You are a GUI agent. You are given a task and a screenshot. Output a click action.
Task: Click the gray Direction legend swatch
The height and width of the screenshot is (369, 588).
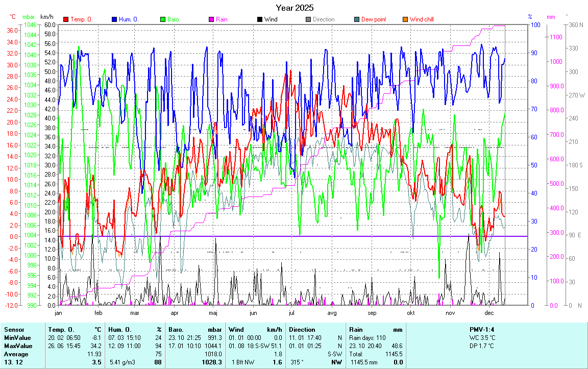tap(308, 19)
